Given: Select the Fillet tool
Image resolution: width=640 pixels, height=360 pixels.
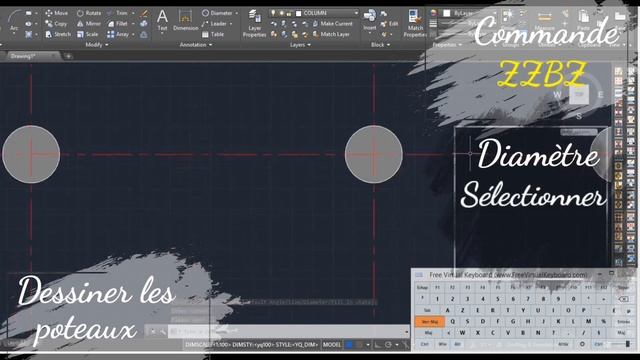Looking at the screenshot, I should (x=118, y=24).
